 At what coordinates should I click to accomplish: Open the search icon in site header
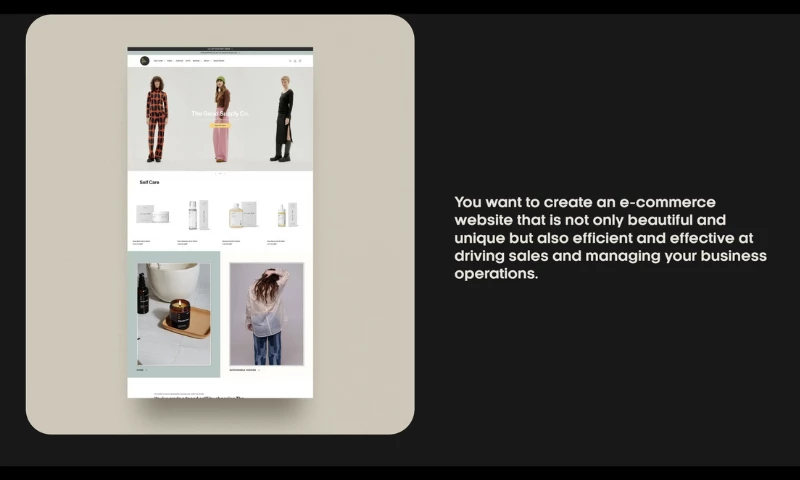(289, 61)
